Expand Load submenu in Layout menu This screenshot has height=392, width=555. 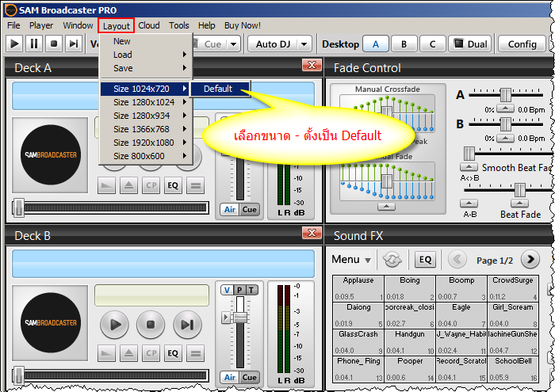[x=146, y=55]
